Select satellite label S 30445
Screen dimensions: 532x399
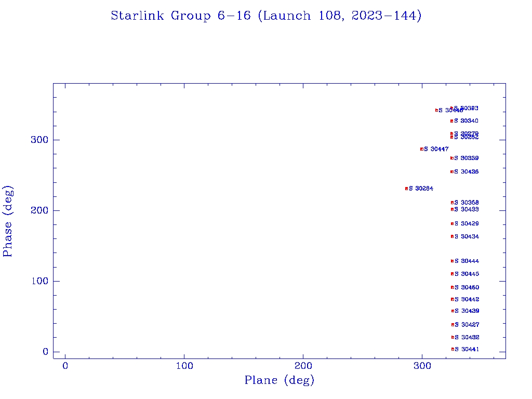tap(467, 274)
